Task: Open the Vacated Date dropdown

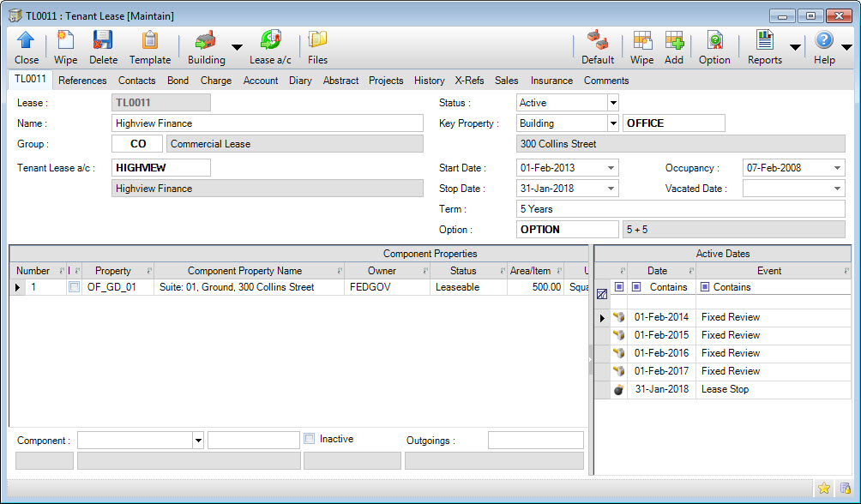Action: tap(837, 189)
